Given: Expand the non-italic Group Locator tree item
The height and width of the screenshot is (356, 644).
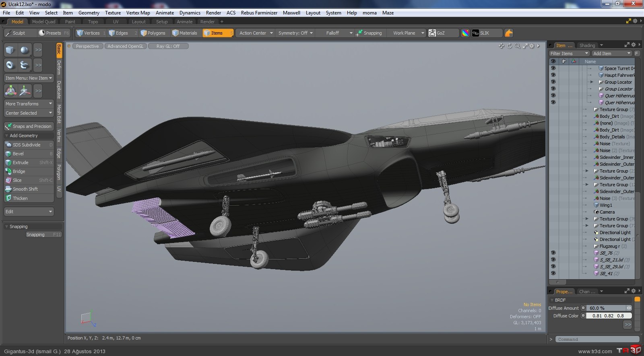Looking at the screenshot, I should point(592,82).
